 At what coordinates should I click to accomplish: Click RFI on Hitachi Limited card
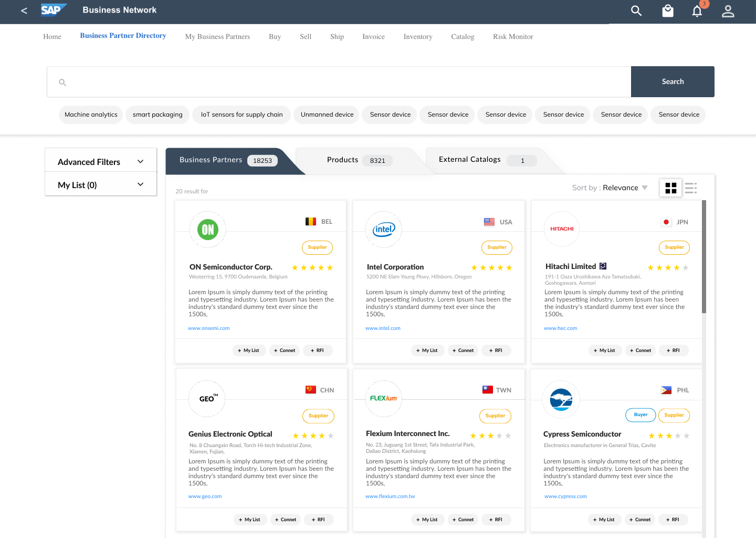click(x=674, y=350)
